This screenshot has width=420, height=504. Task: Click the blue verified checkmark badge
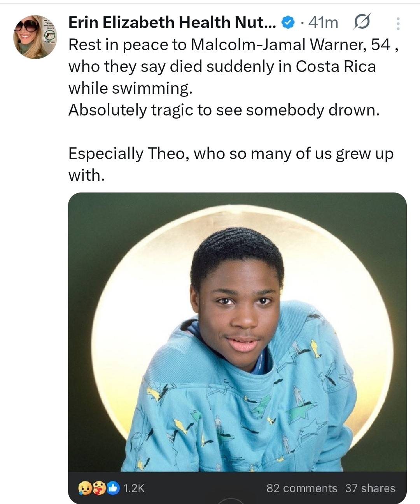287,23
